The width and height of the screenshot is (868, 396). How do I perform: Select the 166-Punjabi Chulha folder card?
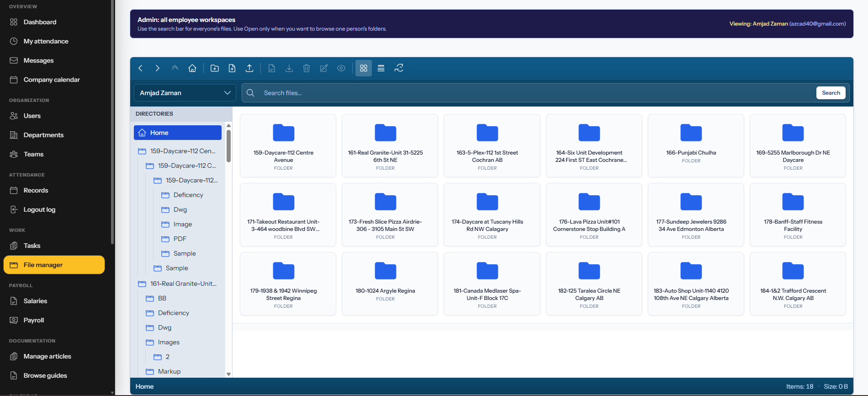point(696,145)
